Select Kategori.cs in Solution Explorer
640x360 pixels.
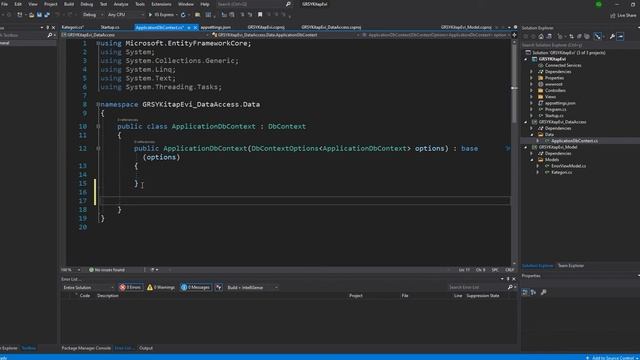pyautogui.click(x=561, y=172)
